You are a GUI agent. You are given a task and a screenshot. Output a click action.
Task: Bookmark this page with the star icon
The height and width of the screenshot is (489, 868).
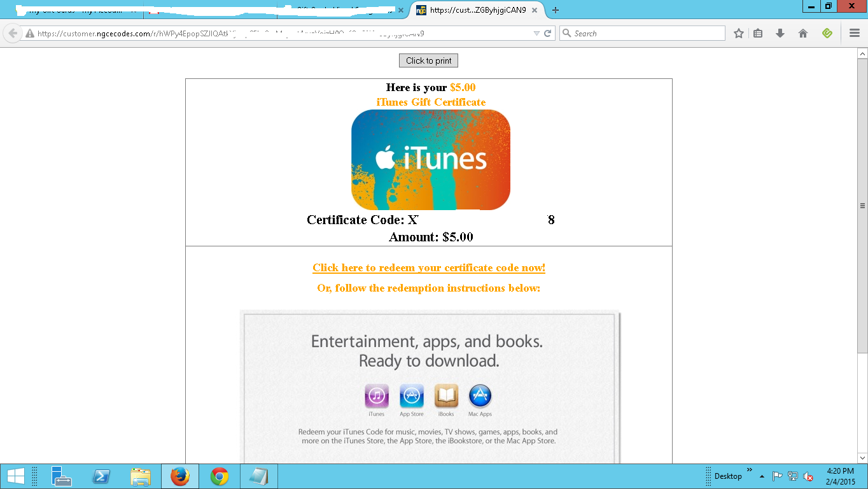point(739,34)
